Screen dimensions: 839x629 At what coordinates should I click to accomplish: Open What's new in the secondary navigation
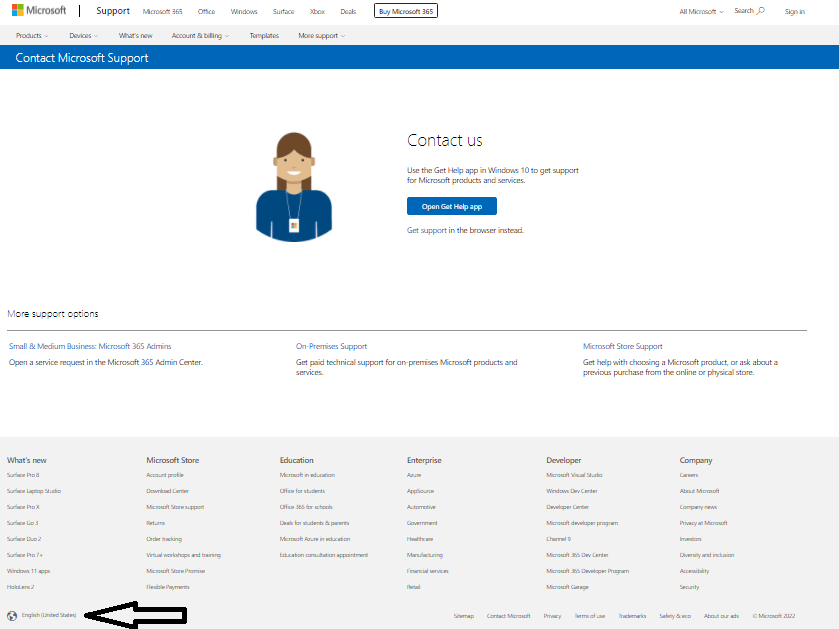tap(135, 36)
